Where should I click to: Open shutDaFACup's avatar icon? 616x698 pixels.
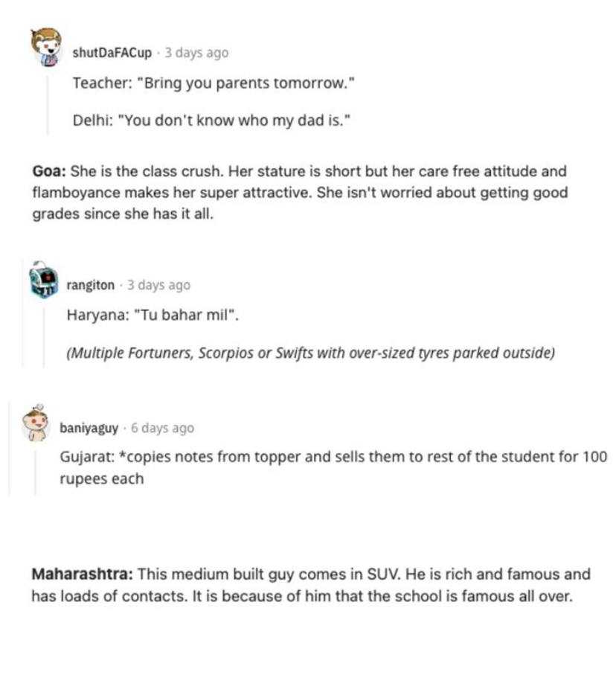tap(46, 47)
